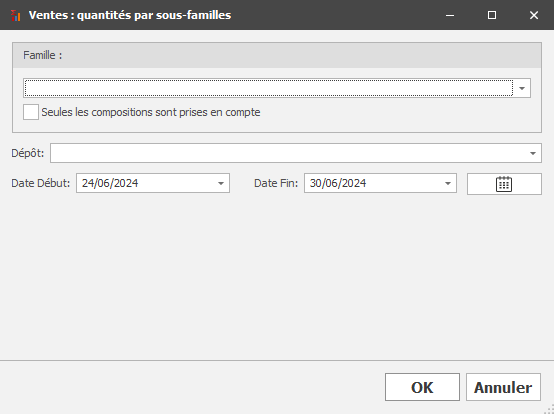The image size is (554, 414).
Task: Click inside the Dépôt input field
Action: (288, 153)
